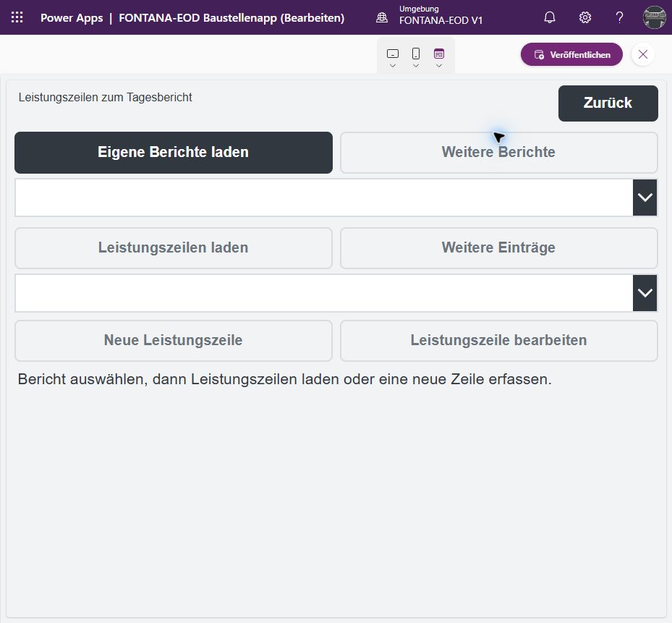Click the Neue Leistungszeile button

pyautogui.click(x=174, y=340)
